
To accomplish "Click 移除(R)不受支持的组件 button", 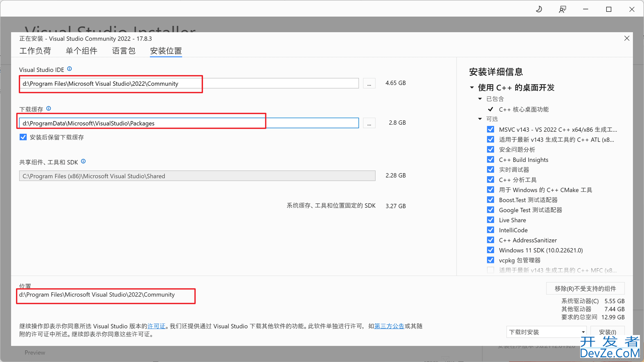I will coord(585,288).
